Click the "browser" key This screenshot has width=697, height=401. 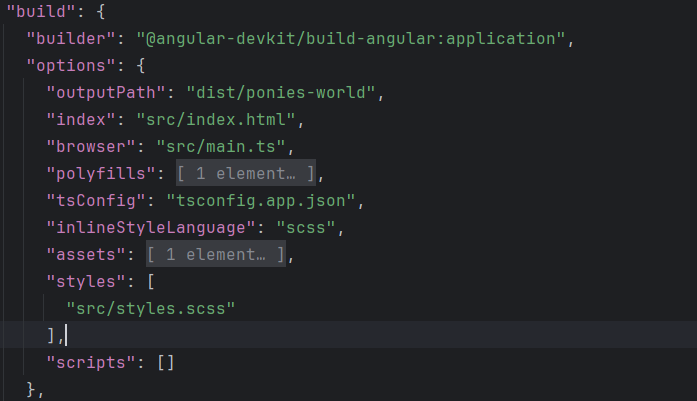(x=91, y=147)
